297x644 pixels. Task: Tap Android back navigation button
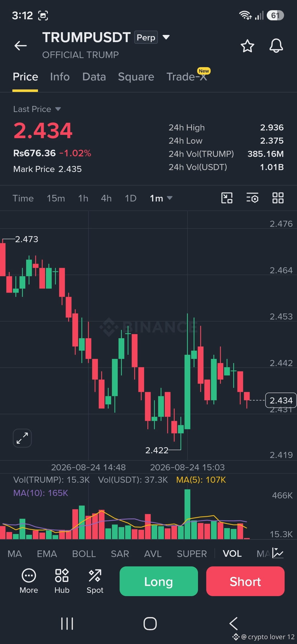tap(233, 624)
